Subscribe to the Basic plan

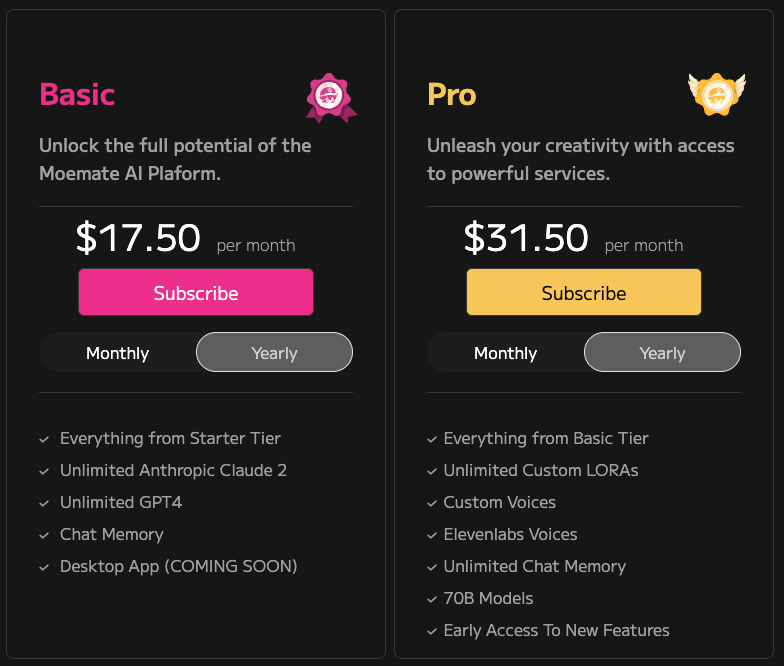pos(196,293)
